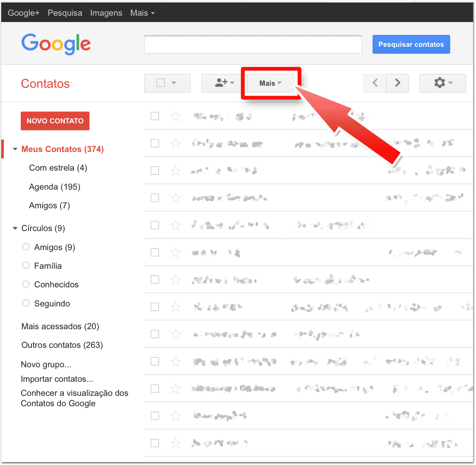Check the third contact row's checkbox
Screen dimensions: 476x465
point(155,171)
